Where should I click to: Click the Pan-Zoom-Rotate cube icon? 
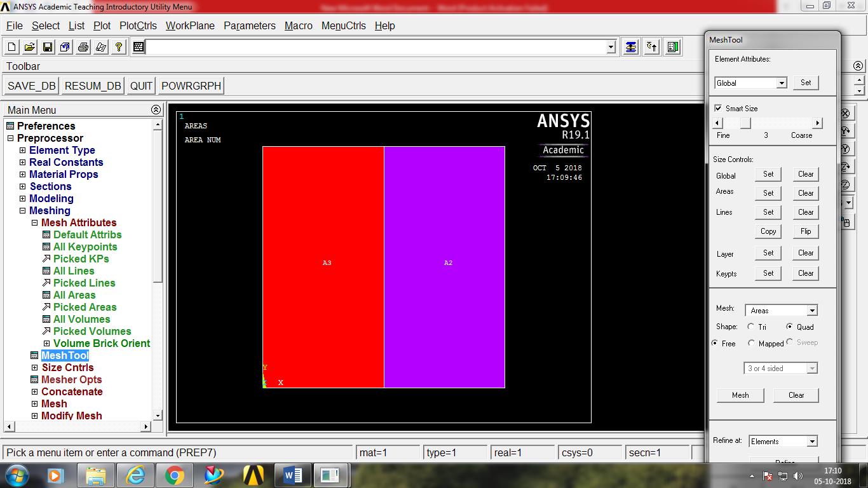tap(65, 47)
